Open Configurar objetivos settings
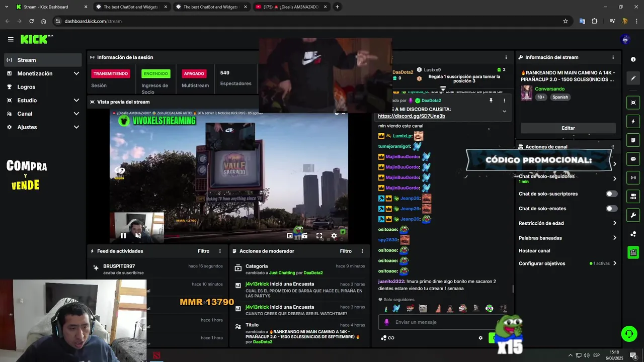Screen dimensions: 644x362 (x=567, y=263)
